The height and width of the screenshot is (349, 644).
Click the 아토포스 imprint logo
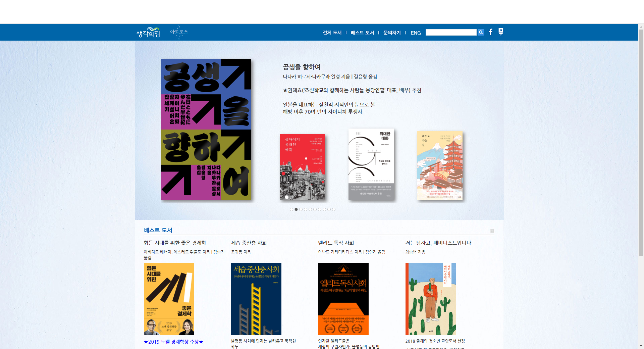pos(179,33)
